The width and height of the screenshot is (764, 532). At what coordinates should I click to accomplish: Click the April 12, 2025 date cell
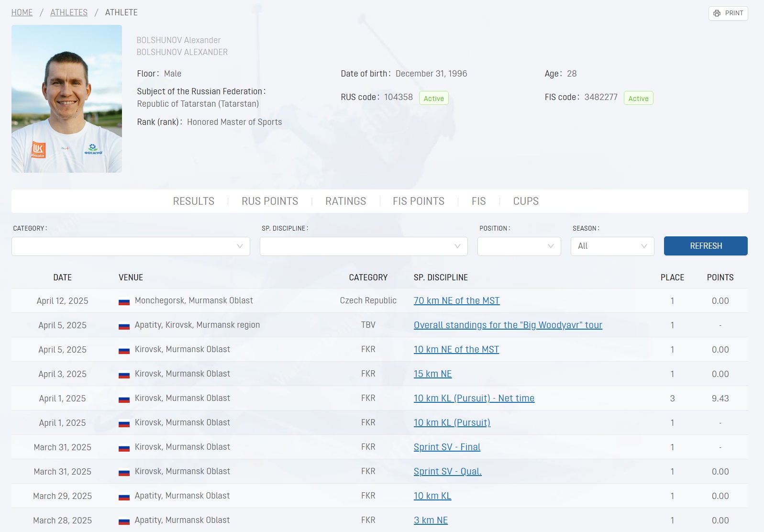pyautogui.click(x=63, y=301)
